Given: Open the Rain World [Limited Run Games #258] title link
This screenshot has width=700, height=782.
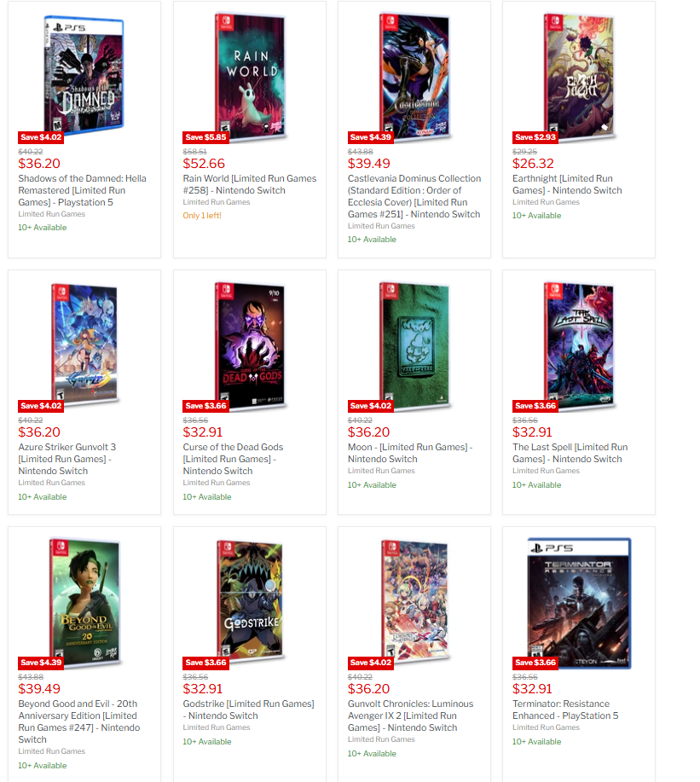Looking at the screenshot, I should pos(249,184).
